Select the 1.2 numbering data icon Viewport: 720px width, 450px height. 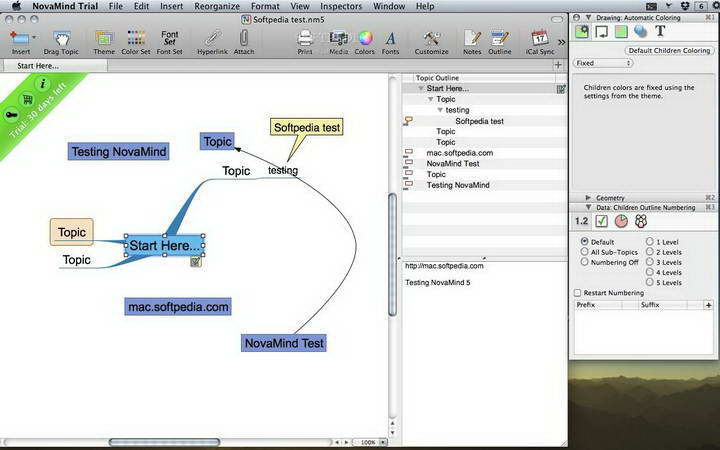pyautogui.click(x=581, y=221)
